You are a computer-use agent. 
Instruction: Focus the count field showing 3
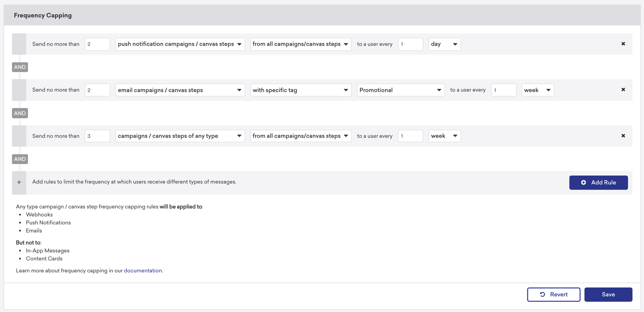(x=97, y=136)
